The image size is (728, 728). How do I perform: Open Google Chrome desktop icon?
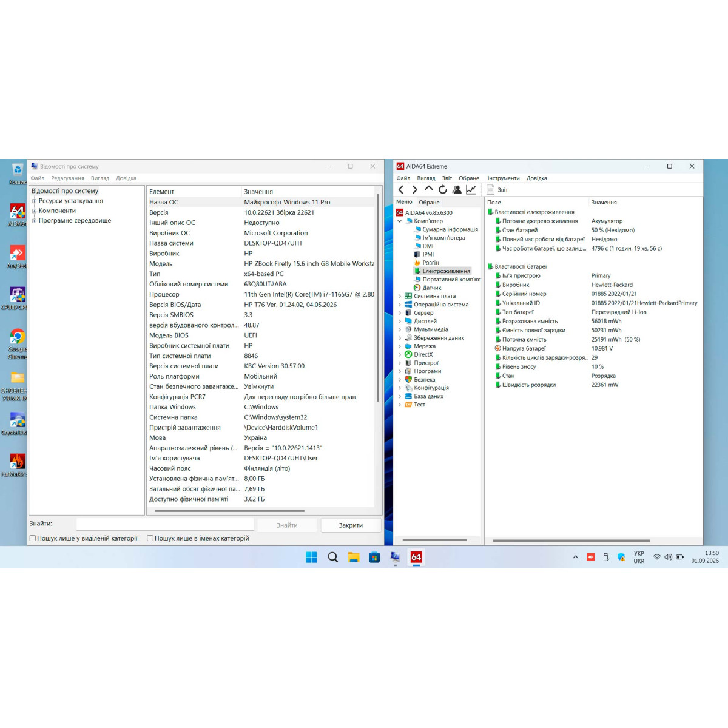[x=18, y=344]
